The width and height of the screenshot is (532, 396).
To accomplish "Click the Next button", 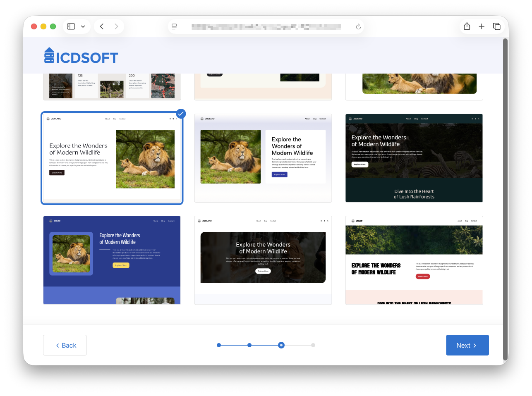I will click(x=467, y=345).
